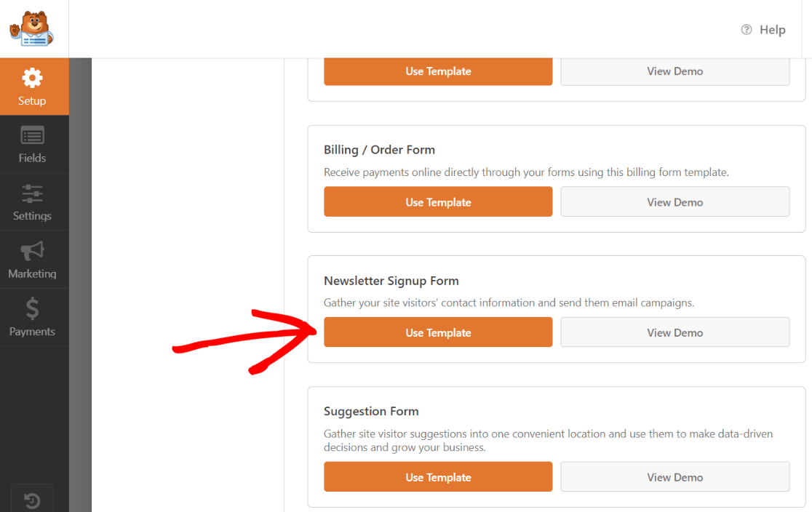Switch to the Fields tab in sidebar
The image size is (812, 512).
click(x=32, y=144)
